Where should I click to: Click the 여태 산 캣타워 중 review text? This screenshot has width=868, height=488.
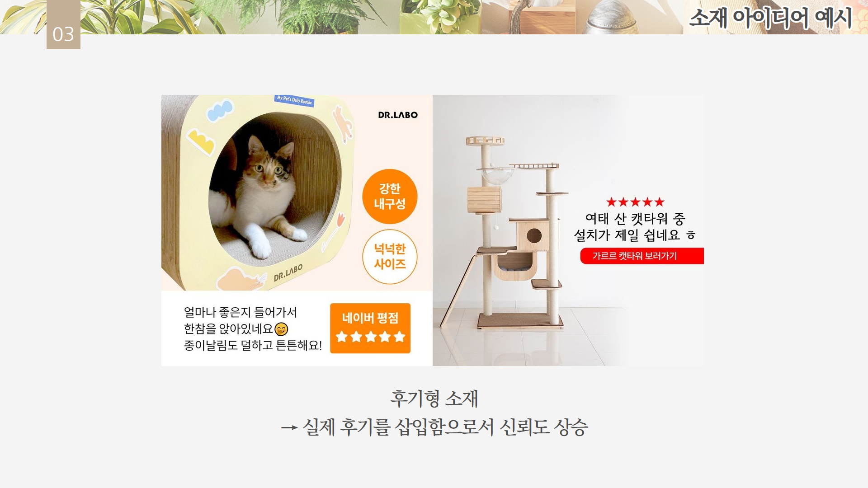click(635, 219)
